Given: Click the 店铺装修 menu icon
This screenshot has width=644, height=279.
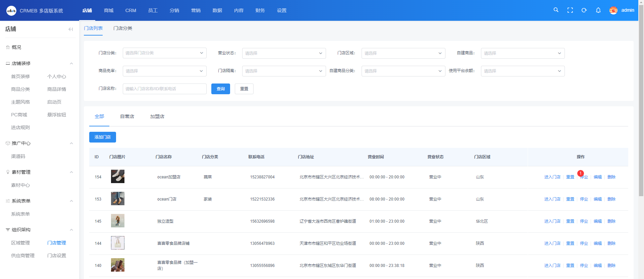Looking at the screenshot, I should tap(8, 63).
